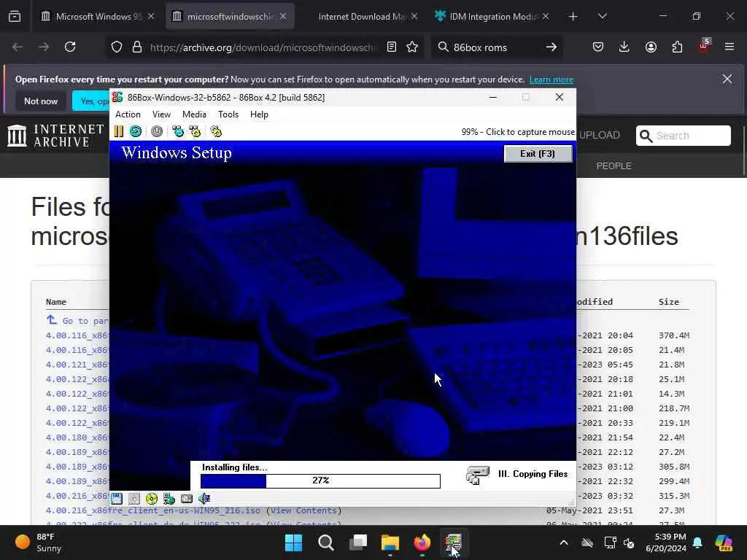Open Learn more link in notification bar
The image size is (747, 560).
coord(551,79)
